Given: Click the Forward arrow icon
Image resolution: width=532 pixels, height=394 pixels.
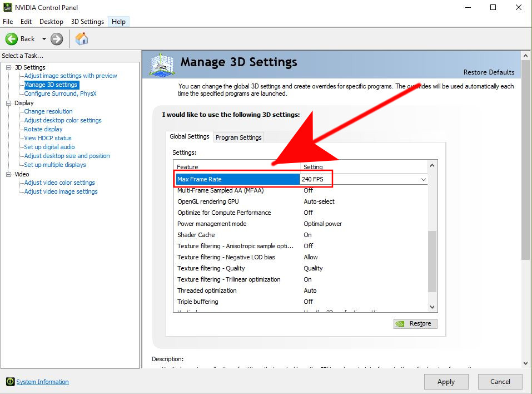Looking at the screenshot, I should [x=57, y=39].
